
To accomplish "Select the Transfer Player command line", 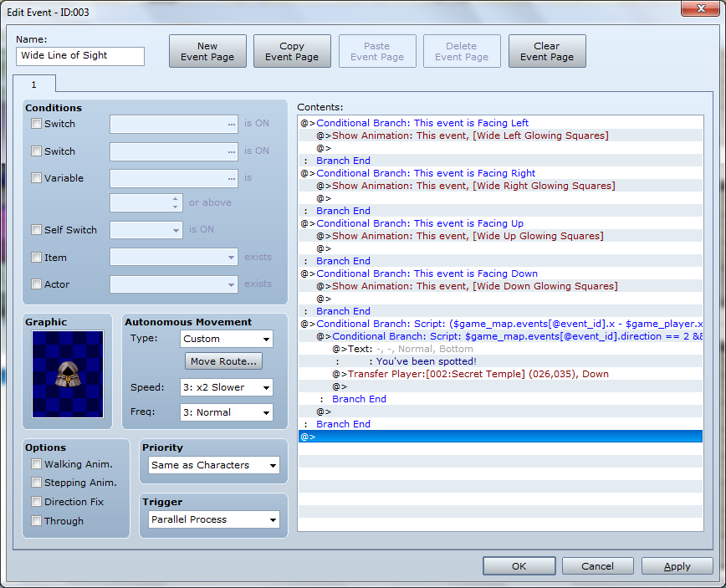I will (x=500, y=374).
